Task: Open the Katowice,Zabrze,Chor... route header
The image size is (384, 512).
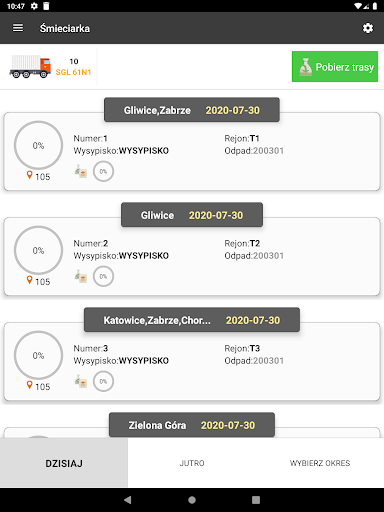Action: [x=192, y=320]
